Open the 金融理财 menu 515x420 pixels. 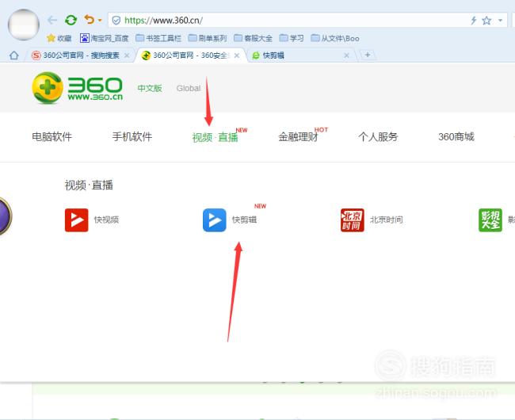point(298,136)
